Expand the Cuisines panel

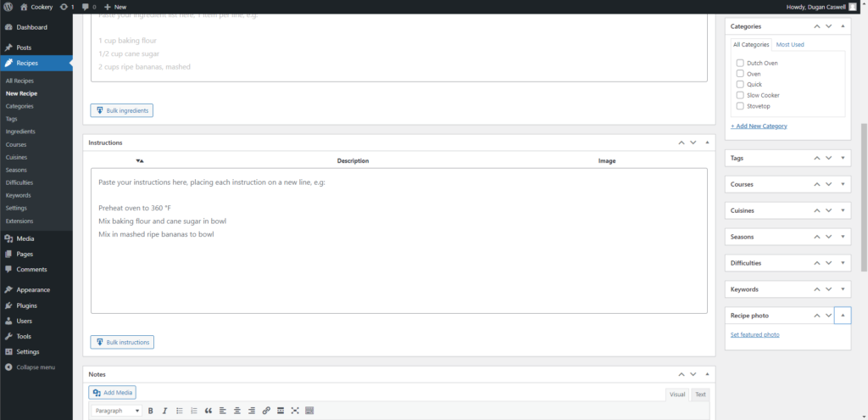[x=842, y=210]
